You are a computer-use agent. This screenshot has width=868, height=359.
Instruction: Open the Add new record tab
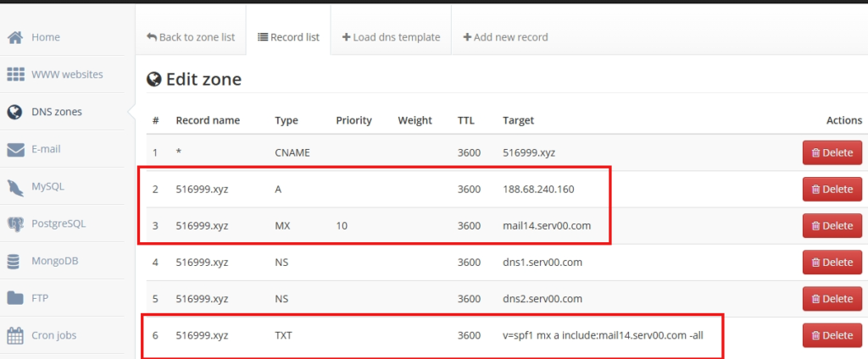(505, 37)
